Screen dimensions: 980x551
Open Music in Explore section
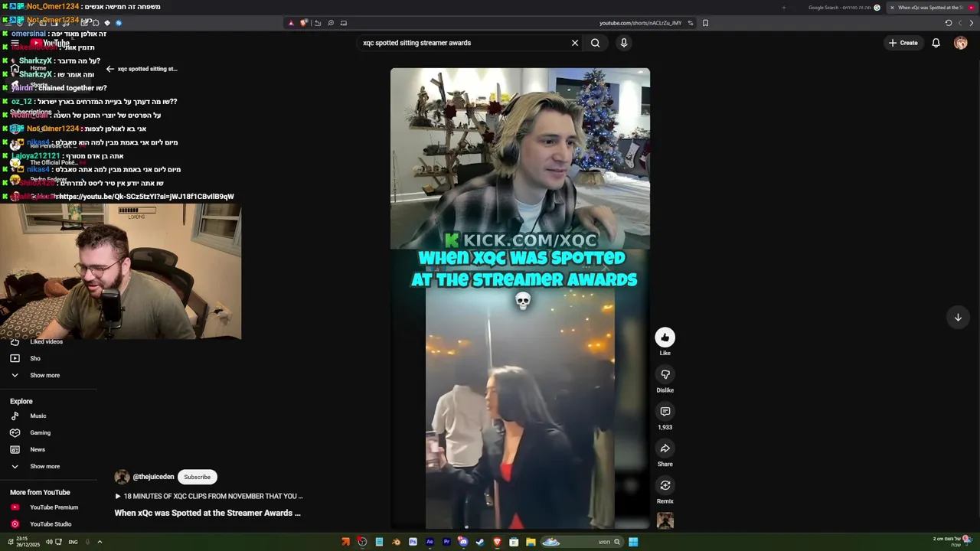pos(38,416)
